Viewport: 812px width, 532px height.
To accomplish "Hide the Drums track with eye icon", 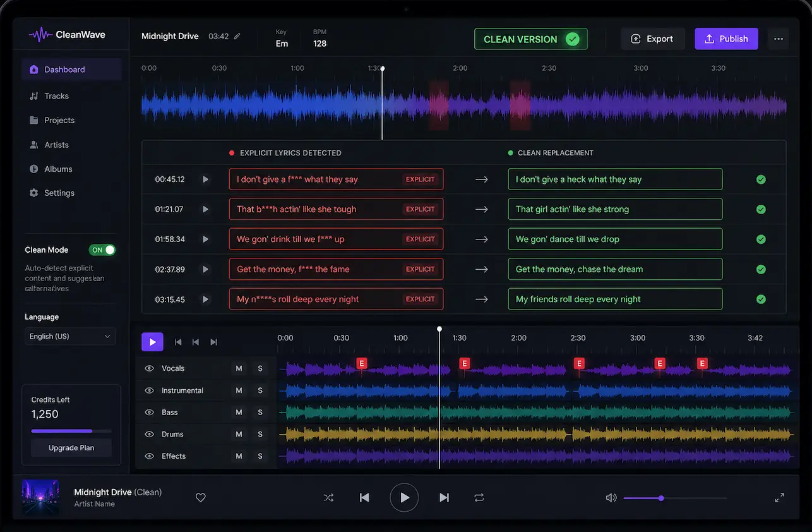I will [150, 435].
